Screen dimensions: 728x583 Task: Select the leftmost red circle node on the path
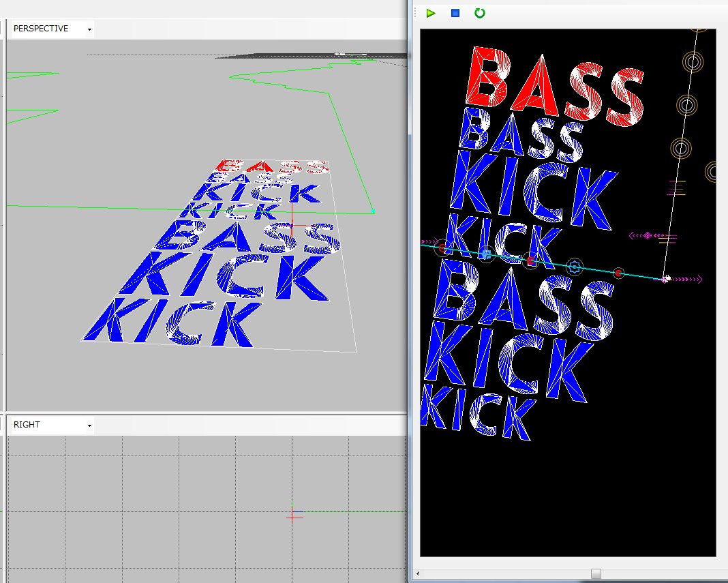[442, 247]
